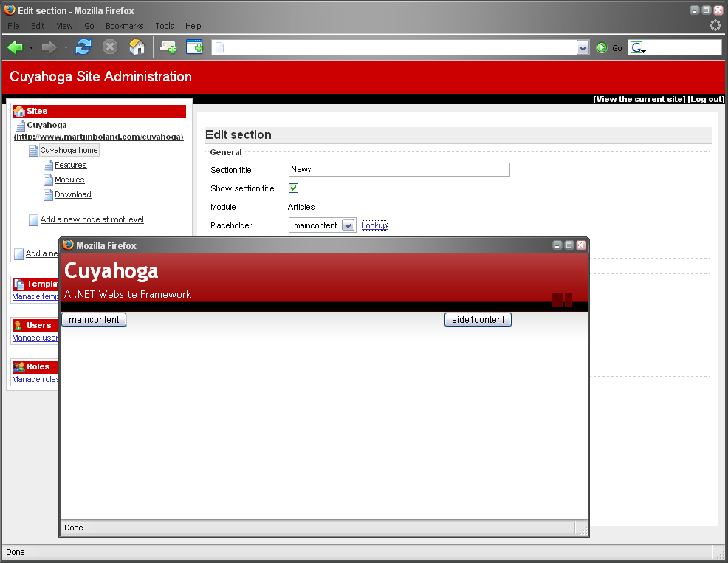Click the Firefox throbber activity icon

715,26
